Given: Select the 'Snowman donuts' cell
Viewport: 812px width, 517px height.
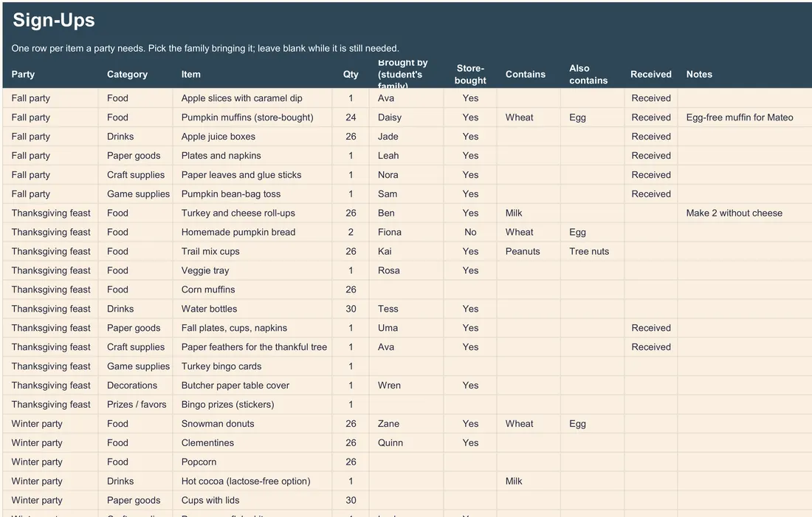Looking at the screenshot, I should coord(252,424).
